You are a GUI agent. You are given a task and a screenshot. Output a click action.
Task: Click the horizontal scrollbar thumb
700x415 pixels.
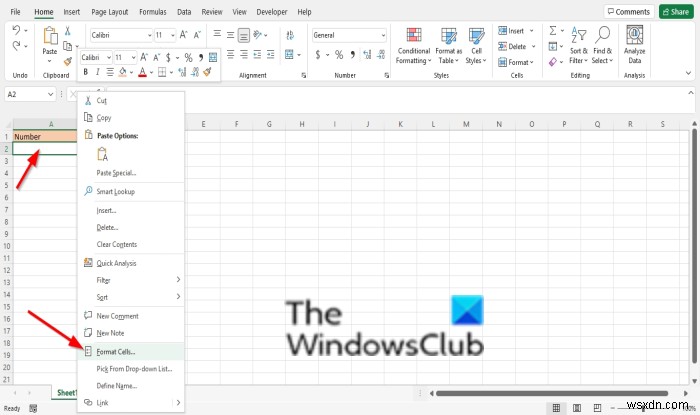[x=552, y=393]
